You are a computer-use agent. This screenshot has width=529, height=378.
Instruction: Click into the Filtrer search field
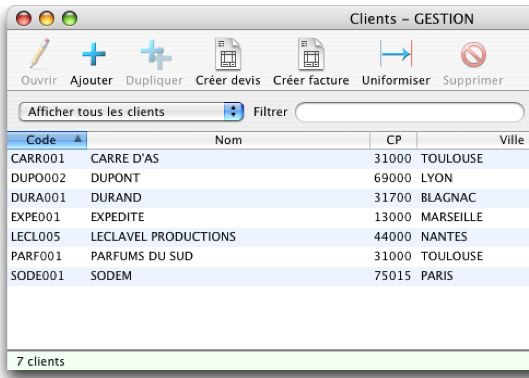[x=410, y=112]
